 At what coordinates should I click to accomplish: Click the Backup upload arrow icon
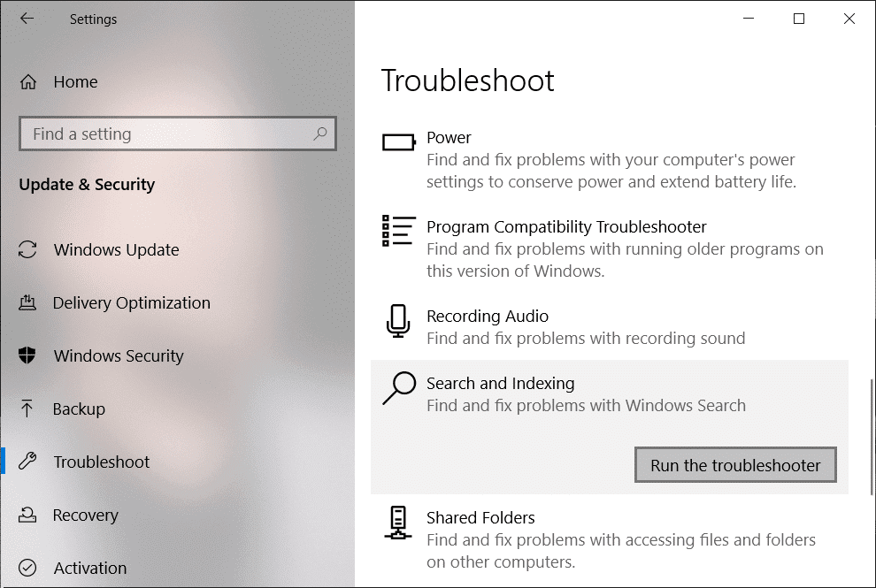click(28, 409)
